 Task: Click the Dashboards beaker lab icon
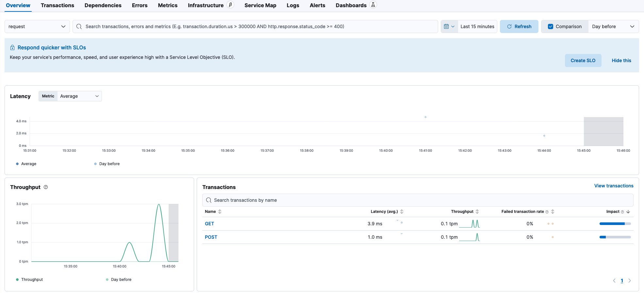[x=373, y=5]
